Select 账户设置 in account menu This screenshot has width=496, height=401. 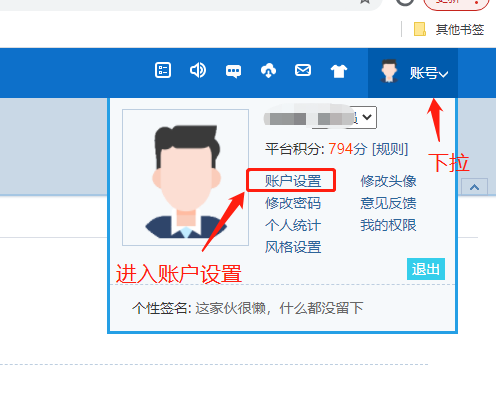click(293, 181)
